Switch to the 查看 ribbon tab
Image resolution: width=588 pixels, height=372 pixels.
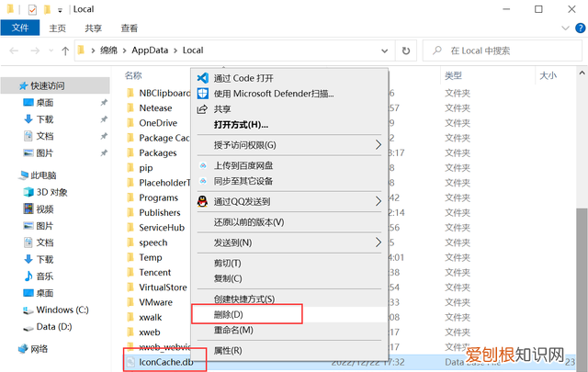tap(129, 28)
